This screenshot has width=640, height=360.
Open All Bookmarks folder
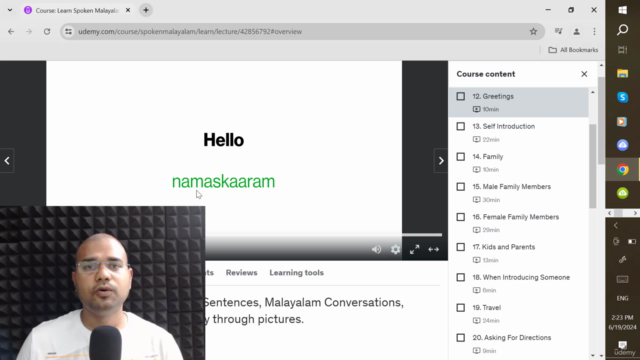573,50
